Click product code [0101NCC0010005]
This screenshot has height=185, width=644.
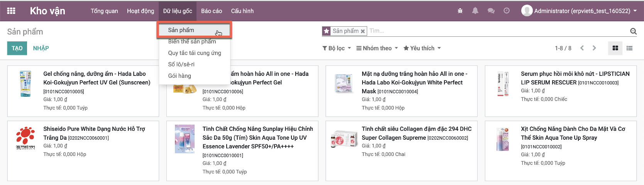pyautogui.click(x=64, y=92)
